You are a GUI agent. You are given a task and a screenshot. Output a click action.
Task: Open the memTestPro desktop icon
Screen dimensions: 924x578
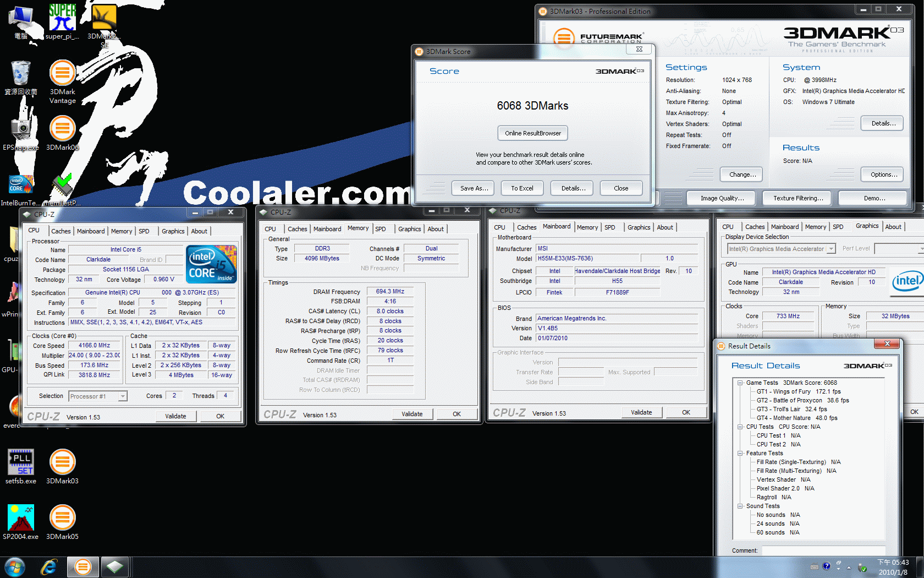(62, 190)
